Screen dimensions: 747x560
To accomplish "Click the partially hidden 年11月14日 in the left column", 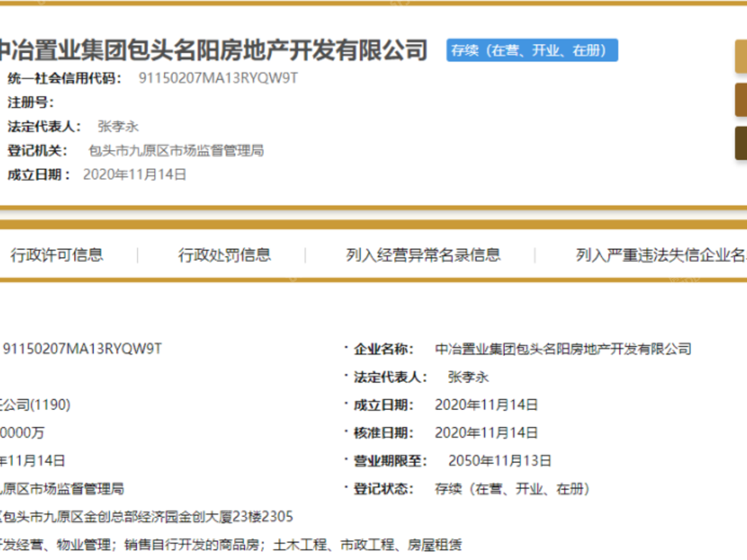I will 32,461.
